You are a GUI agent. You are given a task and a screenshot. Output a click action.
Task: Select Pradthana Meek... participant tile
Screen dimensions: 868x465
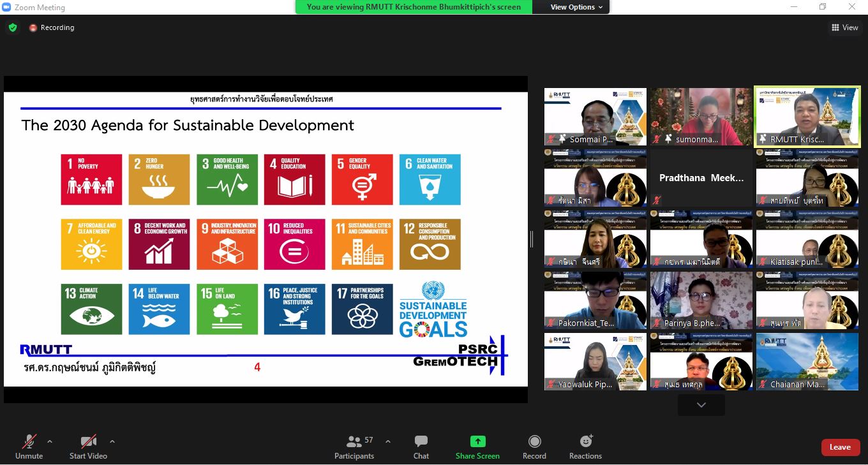coord(701,178)
